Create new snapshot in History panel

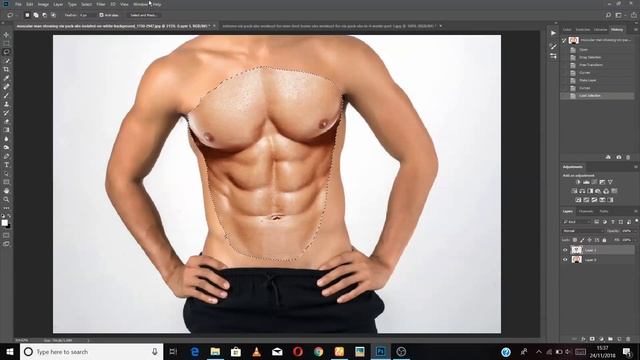tap(619, 157)
